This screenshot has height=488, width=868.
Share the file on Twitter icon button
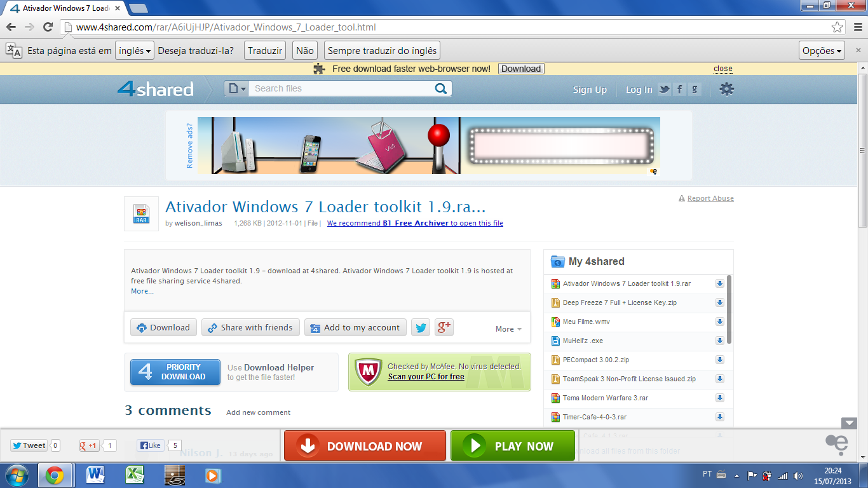(421, 328)
